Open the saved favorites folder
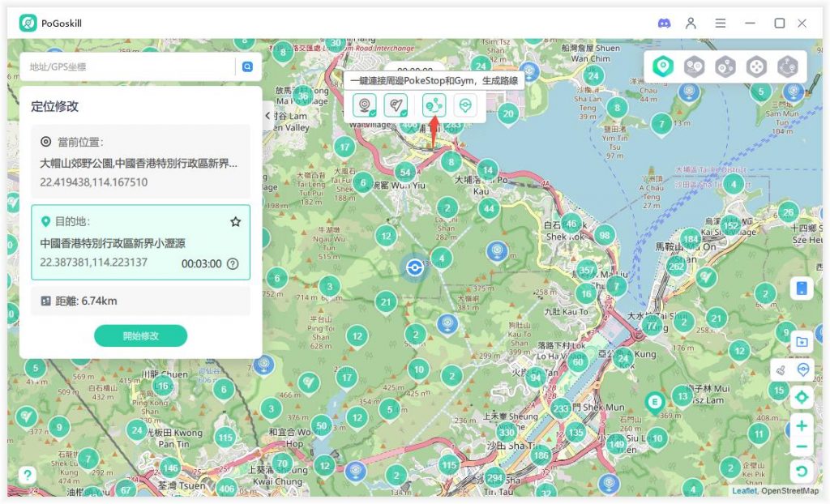Screen dimensions: 830x504 pyautogui.click(x=801, y=342)
